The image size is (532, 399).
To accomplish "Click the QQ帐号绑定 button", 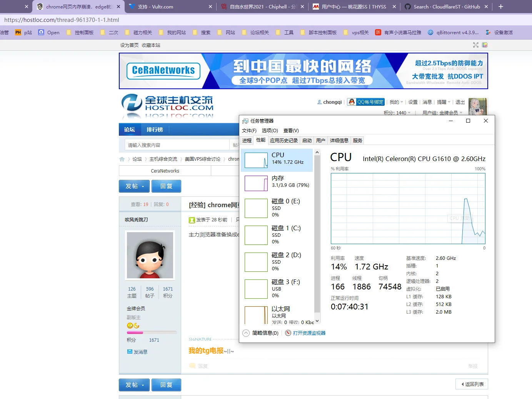I will tap(366, 102).
